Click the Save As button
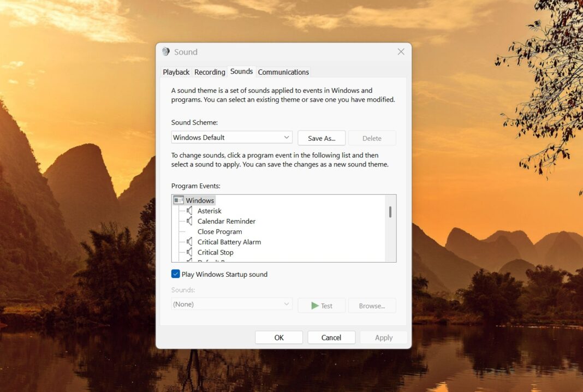 (321, 138)
